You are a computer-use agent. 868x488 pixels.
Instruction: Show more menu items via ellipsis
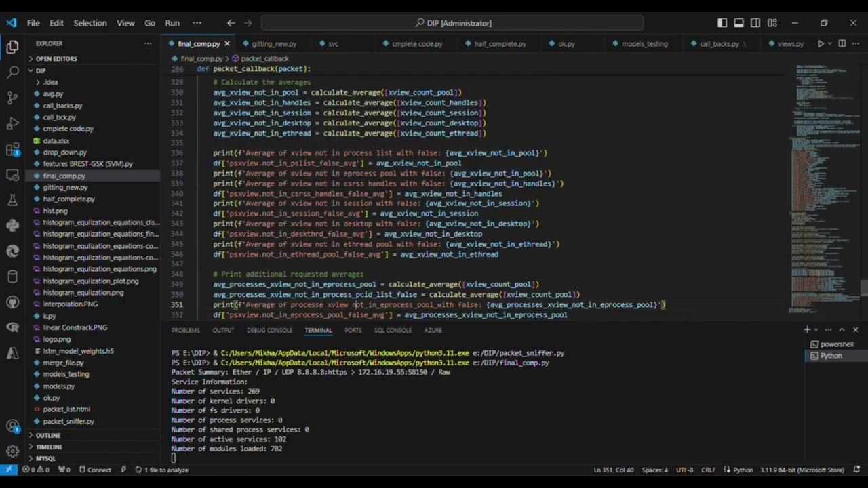(197, 23)
